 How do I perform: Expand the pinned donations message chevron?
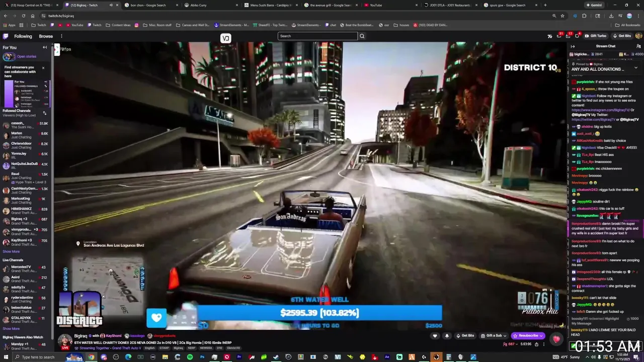point(635,67)
